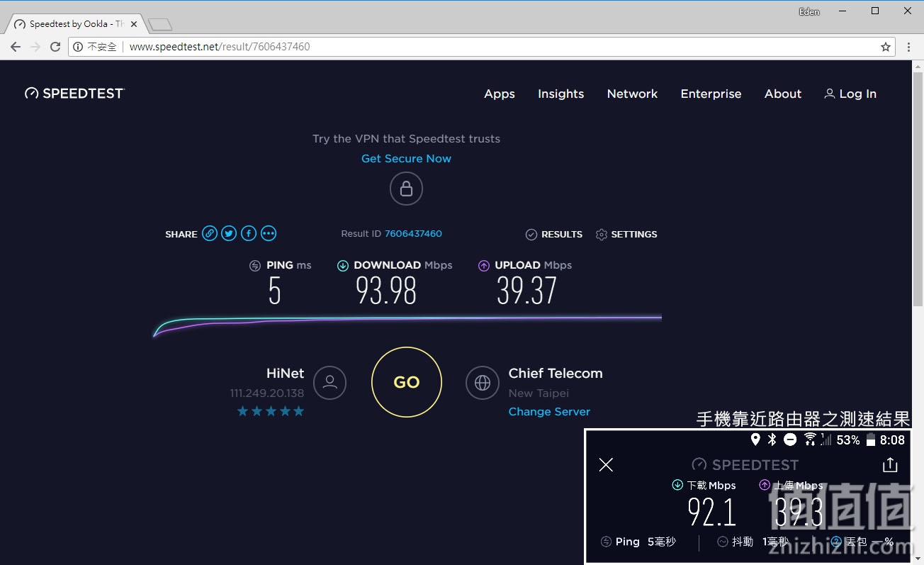Open the Apps menu item
Viewport: 924px width, 565px height.
pos(500,94)
